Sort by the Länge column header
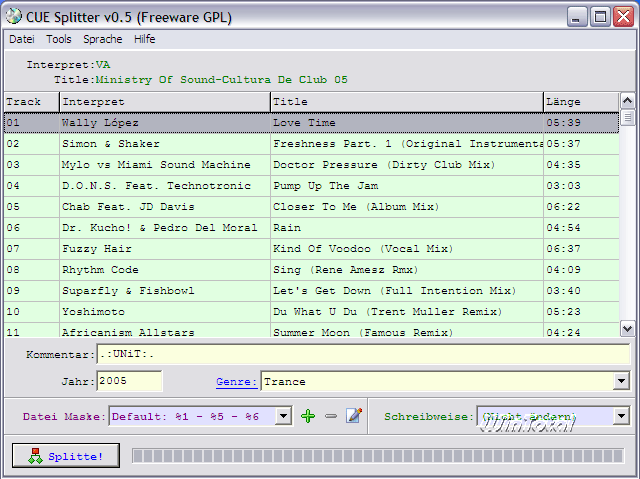The width and height of the screenshot is (640, 479). tap(582, 102)
